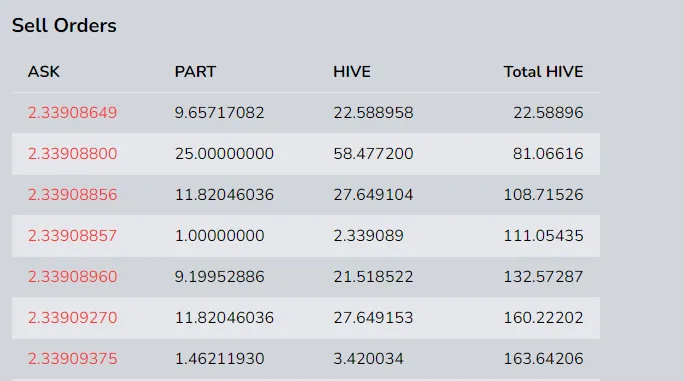Click the PART column header
Viewport: 684px width, 381px height.
[x=195, y=72]
